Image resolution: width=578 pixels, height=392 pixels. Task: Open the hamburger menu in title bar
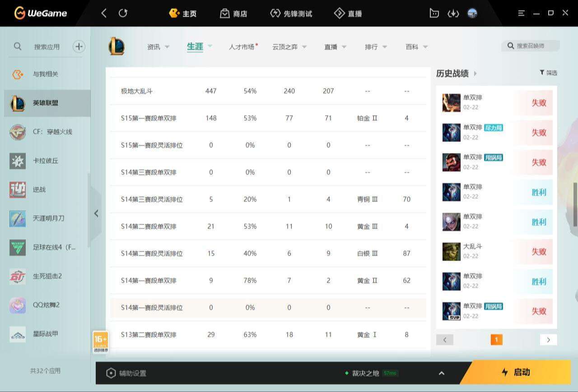point(521,13)
